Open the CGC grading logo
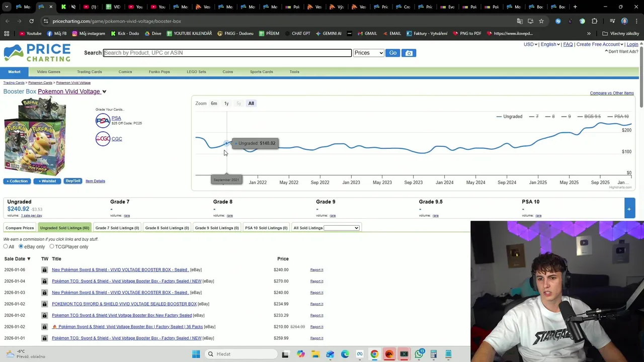Image resolution: width=644 pixels, height=362 pixels. pos(103,139)
